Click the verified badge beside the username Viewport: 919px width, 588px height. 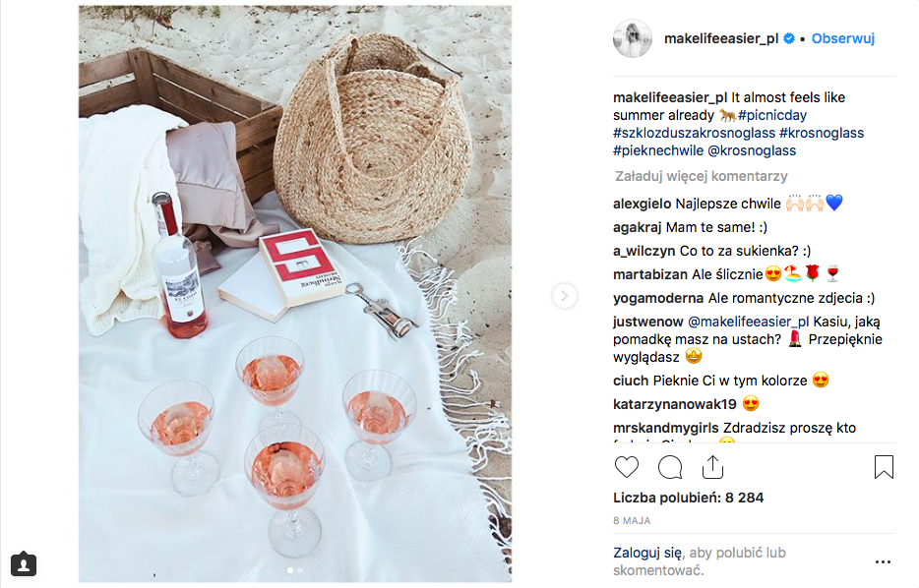(x=789, y=38)
